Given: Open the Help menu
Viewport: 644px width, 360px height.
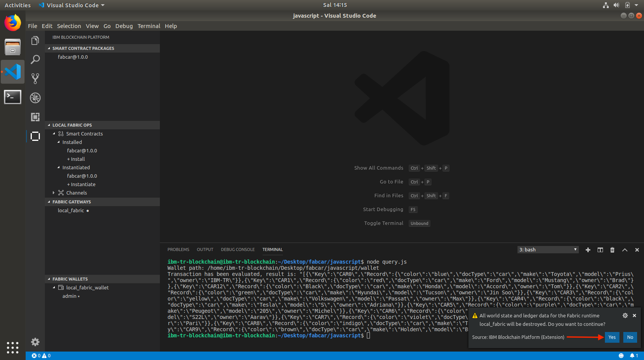Looking at the screenshot, I should point(171,26).
